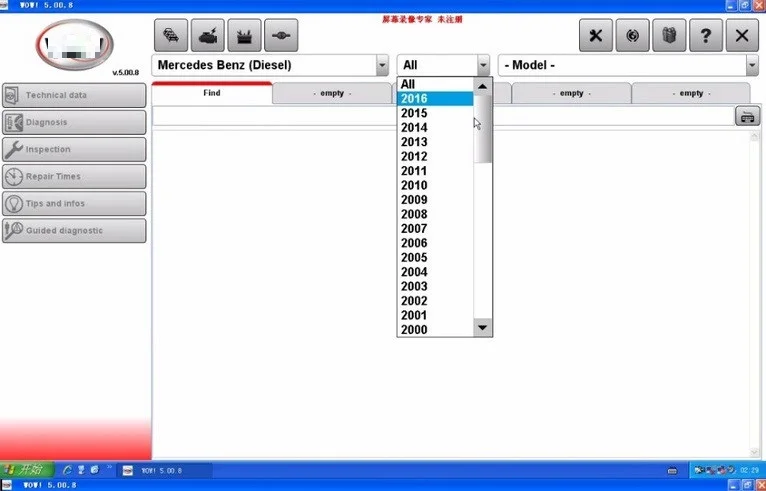Click the connector plug icon
766x491 pixels.
point(281,36)
